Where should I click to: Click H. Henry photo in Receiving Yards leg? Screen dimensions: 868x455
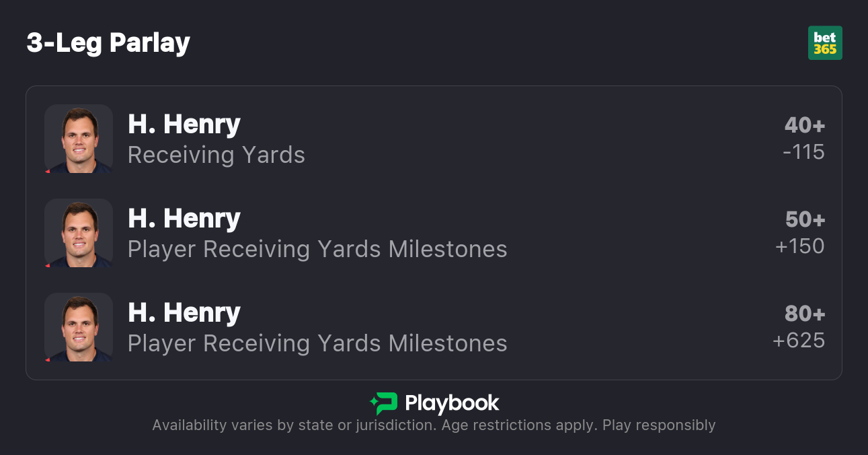pos(79,139)
